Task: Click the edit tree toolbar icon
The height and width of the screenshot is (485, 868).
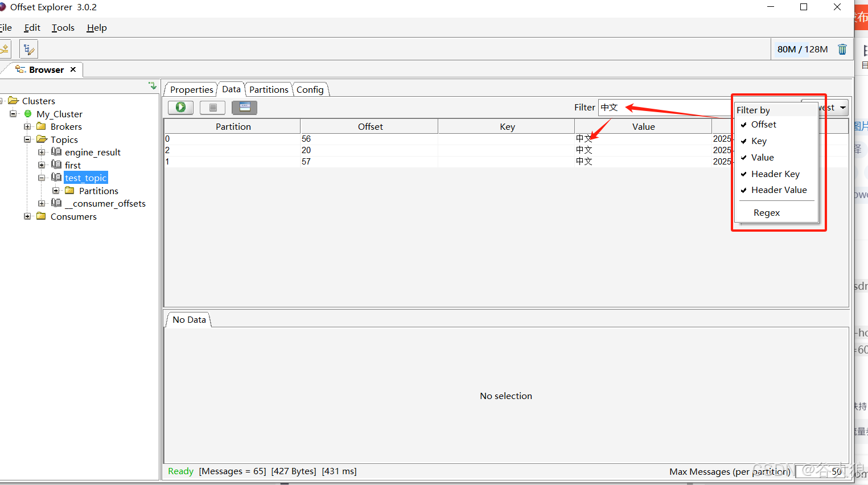Action: coord(28,50)
